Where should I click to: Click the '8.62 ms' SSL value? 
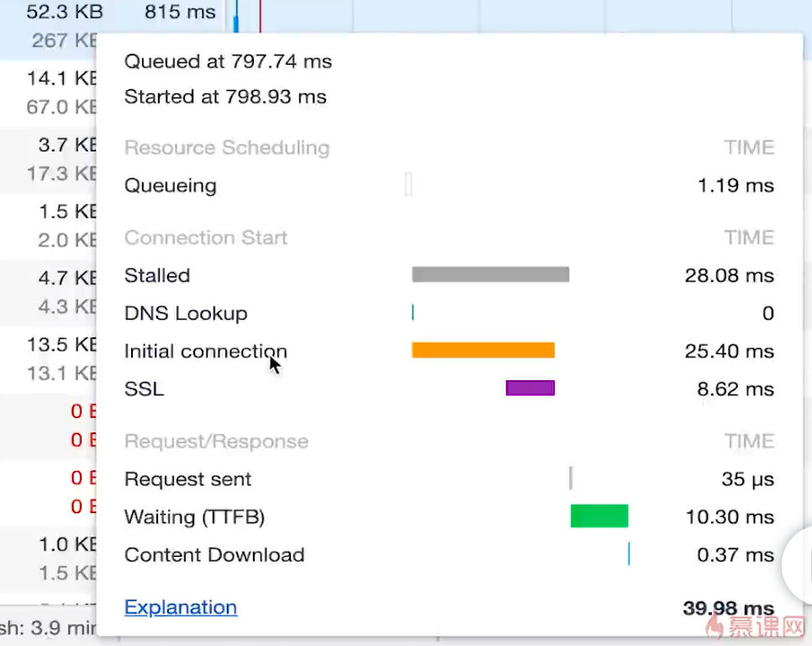pos(736,389)
